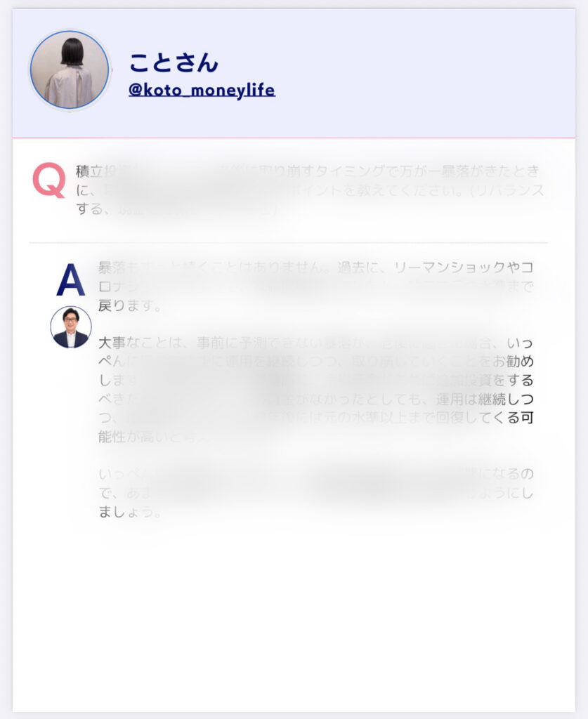Click the word 積立 starting the question
The image size is (588, 719).
point(89,171)
